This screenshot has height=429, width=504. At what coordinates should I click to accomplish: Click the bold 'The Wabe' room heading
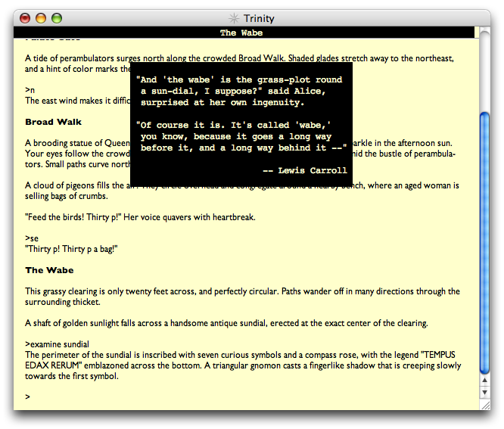click(49, 270)
